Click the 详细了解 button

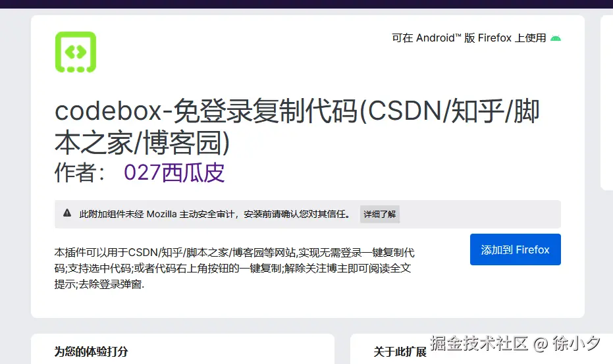coord(380,215)
